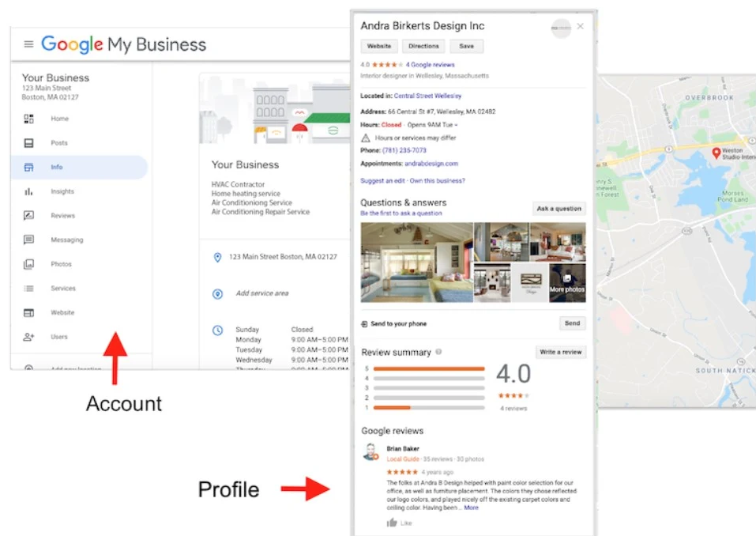Click Write a review

(560, 352)
